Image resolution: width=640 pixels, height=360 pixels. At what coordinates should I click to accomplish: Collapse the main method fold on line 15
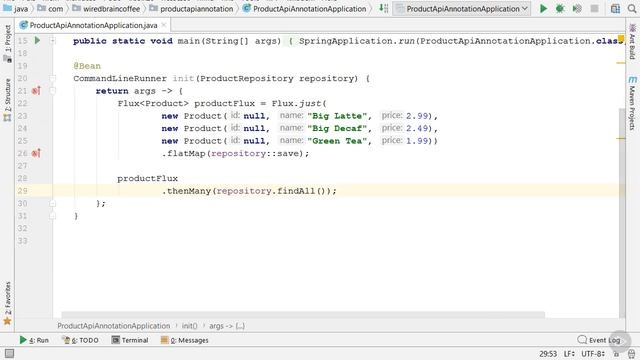point(52,40)
